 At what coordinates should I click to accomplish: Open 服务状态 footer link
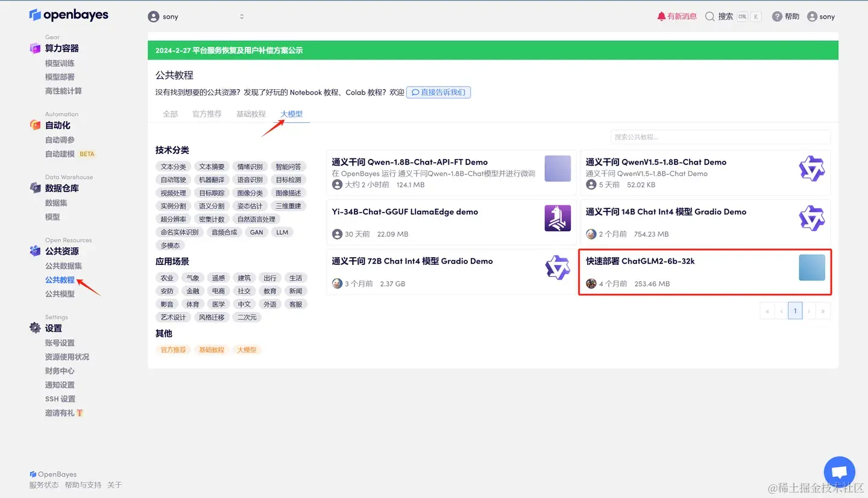(44, 485)
